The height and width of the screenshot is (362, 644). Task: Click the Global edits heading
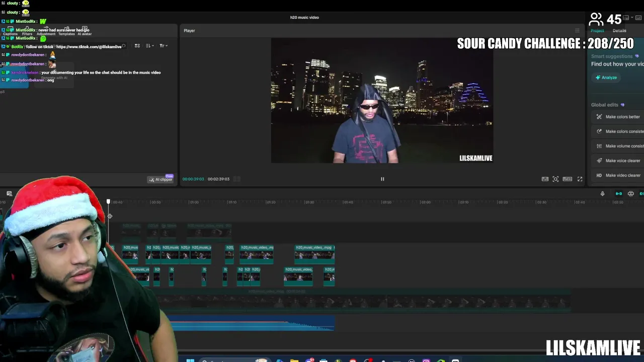click(x=605, y=105)
